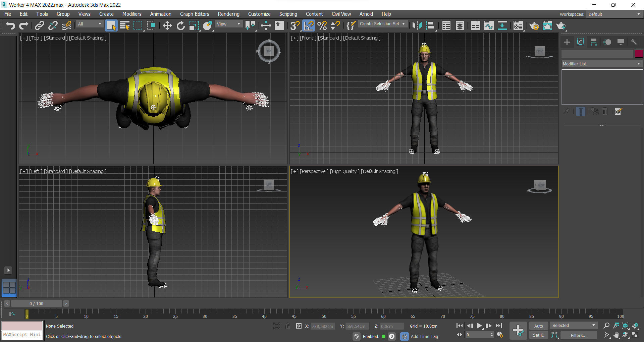The height and width of the screenshot is (342, 644).
Task: Open the selection filter All dropdown
Action: [89, 24]
